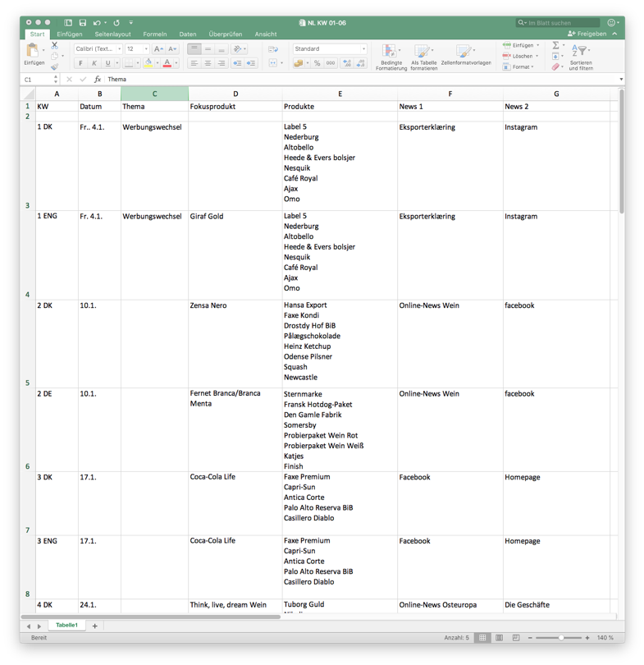Toggle italic (K) formatting

[x=94, y=63]
